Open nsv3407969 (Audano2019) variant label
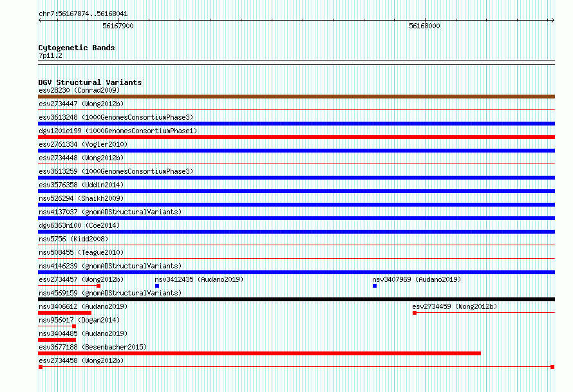 (417, 279)
